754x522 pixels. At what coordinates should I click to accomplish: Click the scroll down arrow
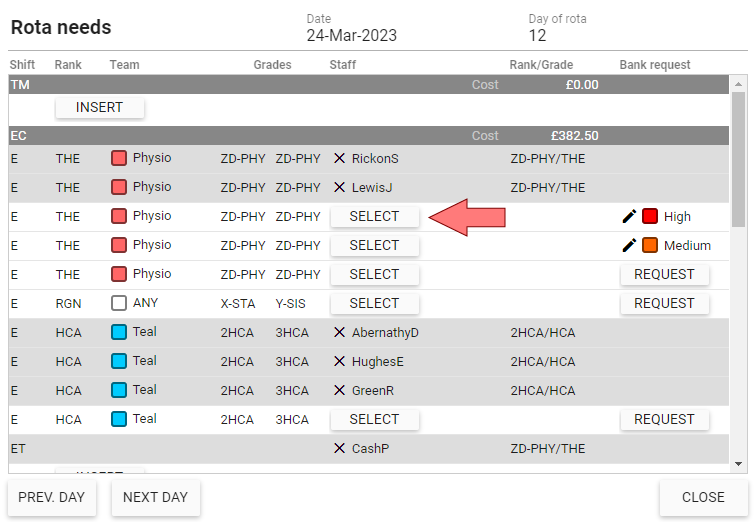(738, 464)
